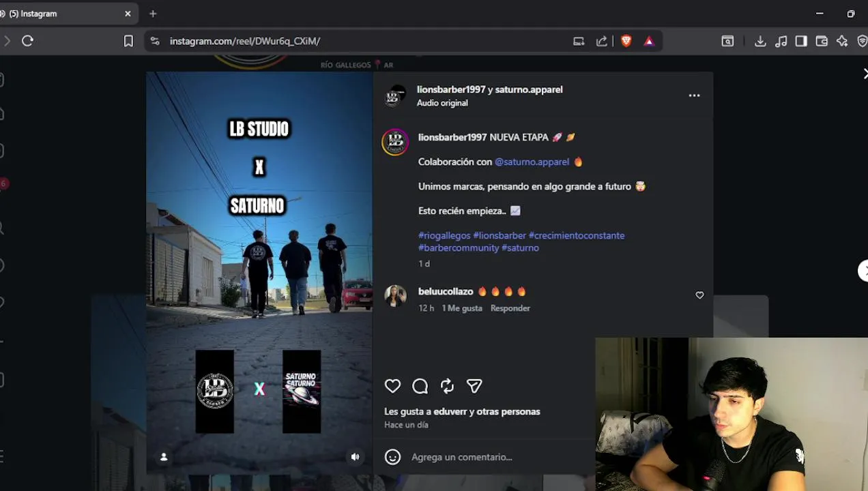This screenshot has width=868, height=491.
Task: Open the browser search tabs icon
Action: [x=727, y=41]
